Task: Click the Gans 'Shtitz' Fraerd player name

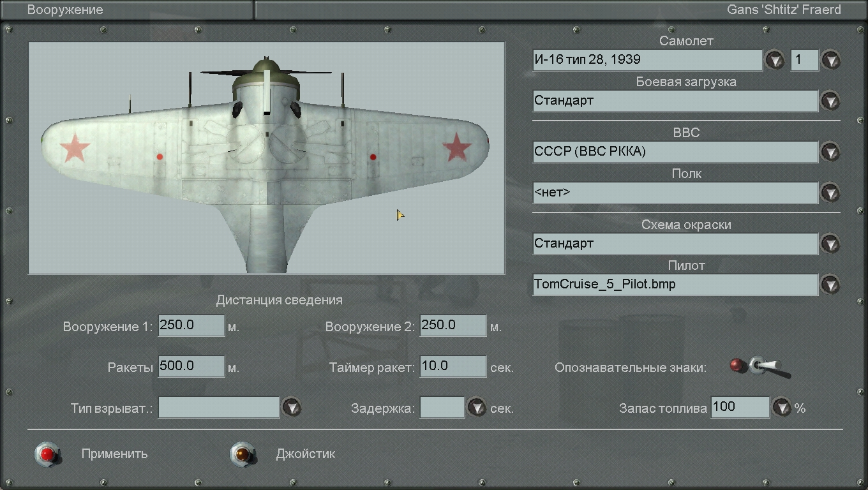Action: coord(784,10)
